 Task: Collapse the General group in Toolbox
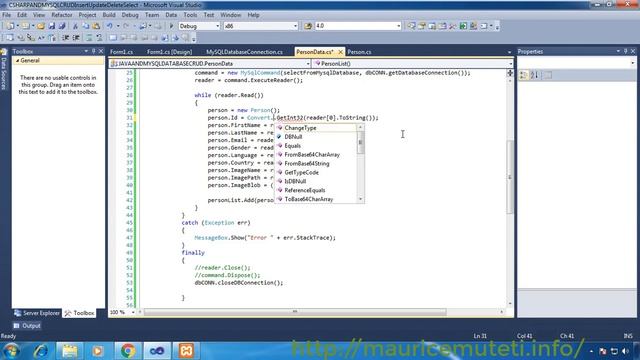18,60
